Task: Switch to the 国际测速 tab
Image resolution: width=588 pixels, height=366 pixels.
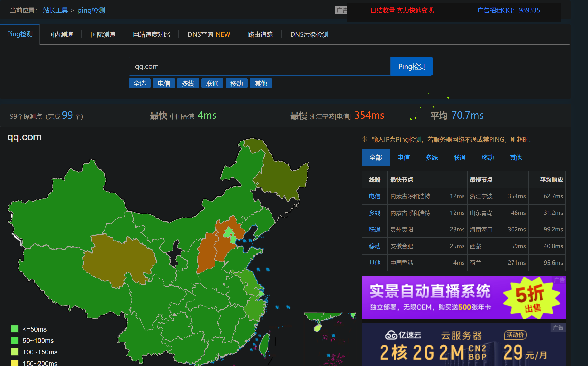Action: pyautogui.click(x=103, y=35)
